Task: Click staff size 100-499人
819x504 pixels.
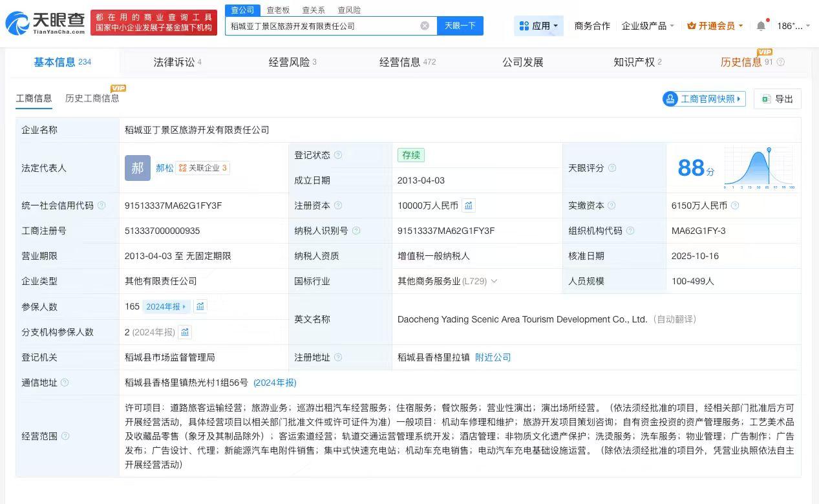Action: pyautogui.click(x=692, y=281)
